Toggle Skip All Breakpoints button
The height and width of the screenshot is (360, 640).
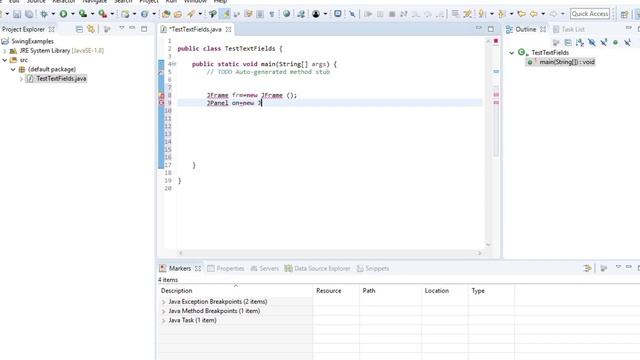pos(352,14)
